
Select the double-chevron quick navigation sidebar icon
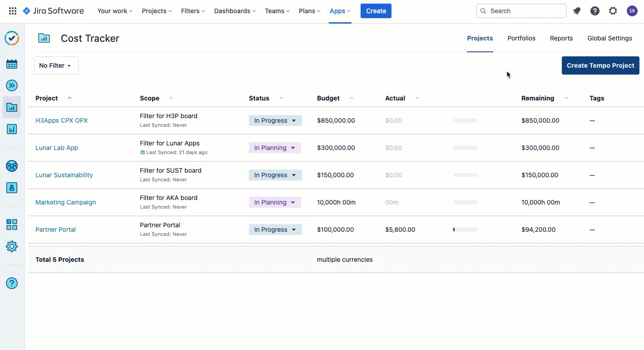click(x=12, y=85)
